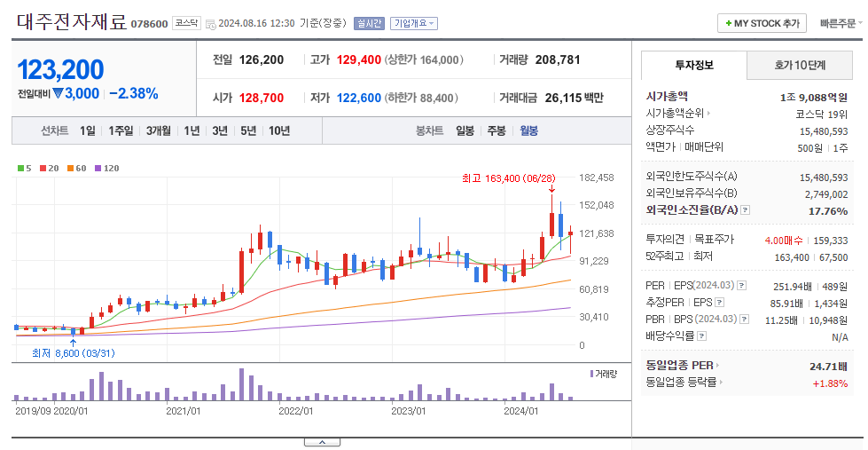Click the 시가총액 1조 9,088억원 value

point(814,97)
